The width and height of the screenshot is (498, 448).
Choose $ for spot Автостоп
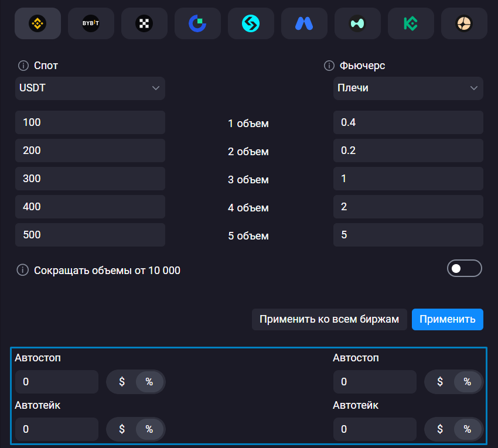(x=122, y=382)
